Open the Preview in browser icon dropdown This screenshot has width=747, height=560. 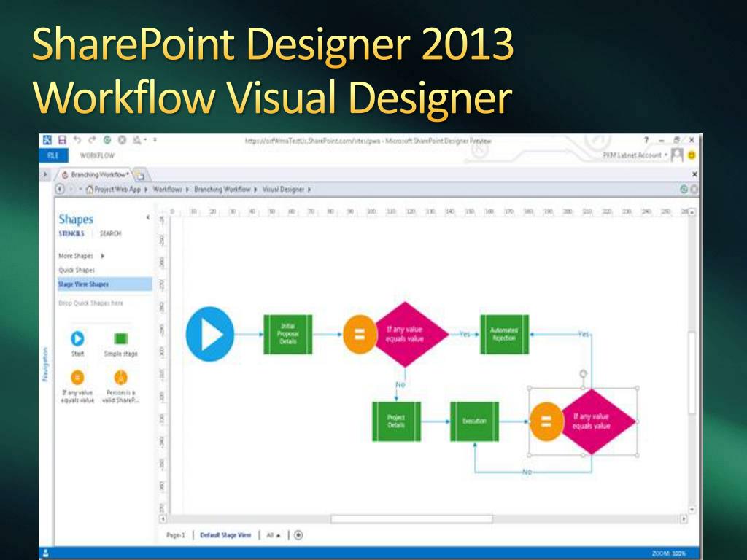coord(139,139)
